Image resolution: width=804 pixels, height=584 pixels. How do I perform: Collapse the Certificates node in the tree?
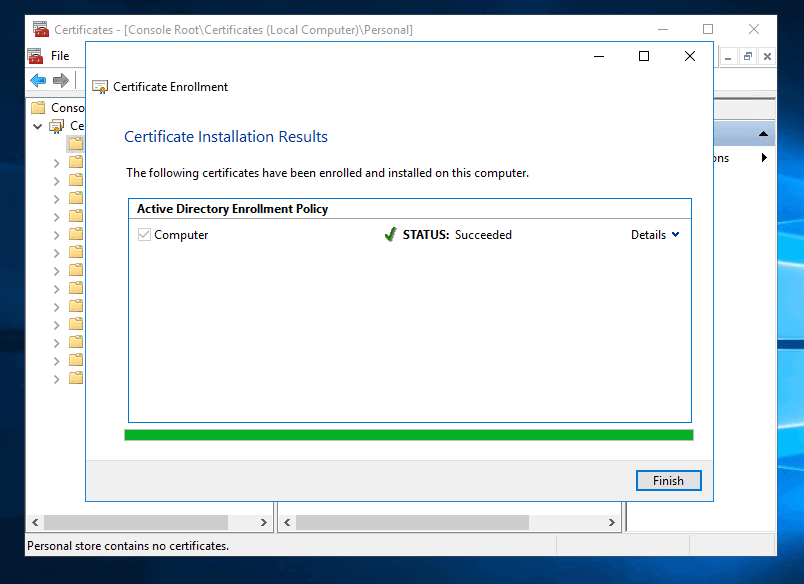[37, 126]
